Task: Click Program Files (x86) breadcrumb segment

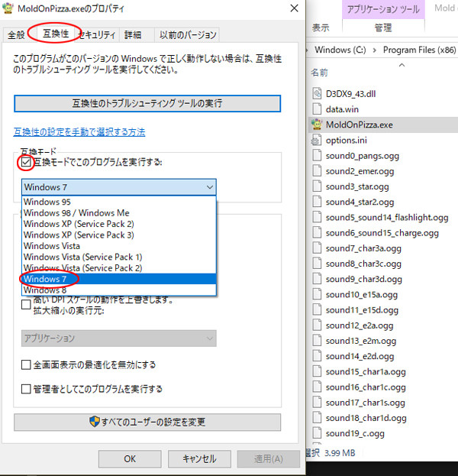Action: [420, 50]
